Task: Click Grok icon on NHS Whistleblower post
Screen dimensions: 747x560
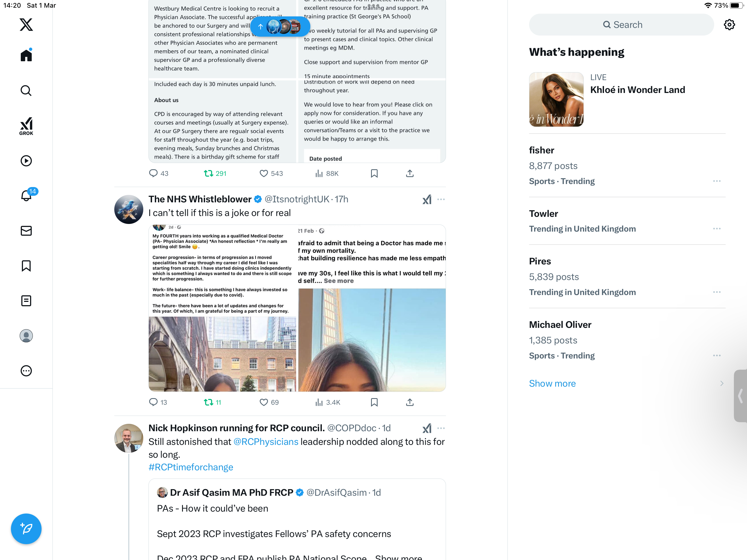Action: (427, 200)
